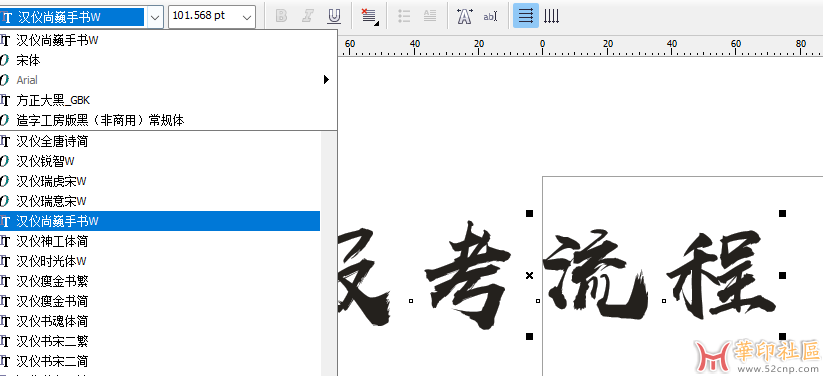The height and width of the screenshot is (376, 823).
Task: Choose 方正大黑_GBK from the recent fonts
Action: (168, 100)
